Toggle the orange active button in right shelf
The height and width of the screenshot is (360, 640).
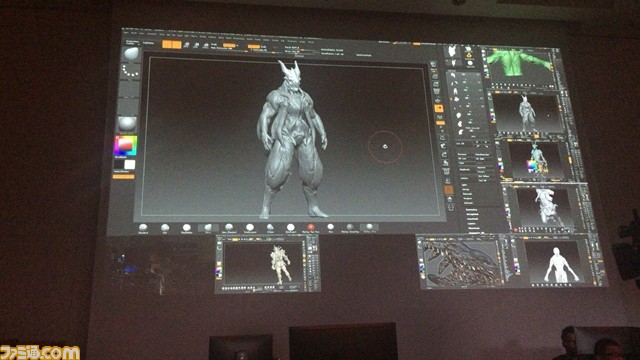pyautogui.click(x=439, y=109)
